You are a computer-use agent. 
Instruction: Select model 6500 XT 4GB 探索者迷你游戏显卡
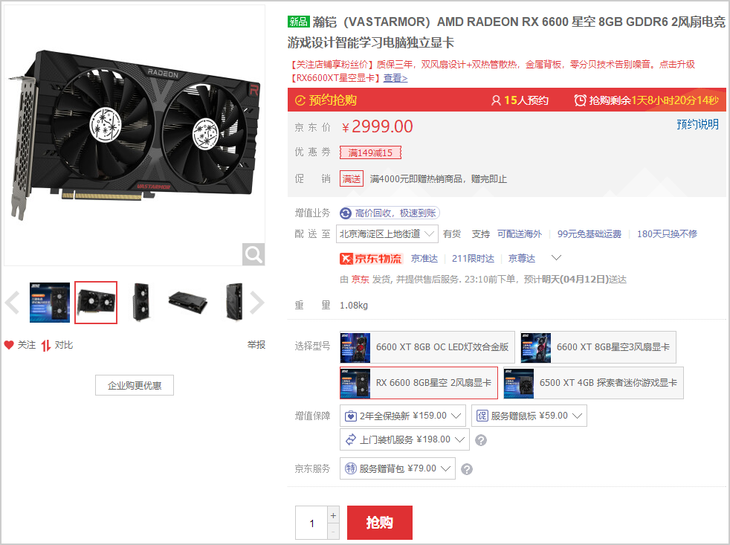point(594,383)
